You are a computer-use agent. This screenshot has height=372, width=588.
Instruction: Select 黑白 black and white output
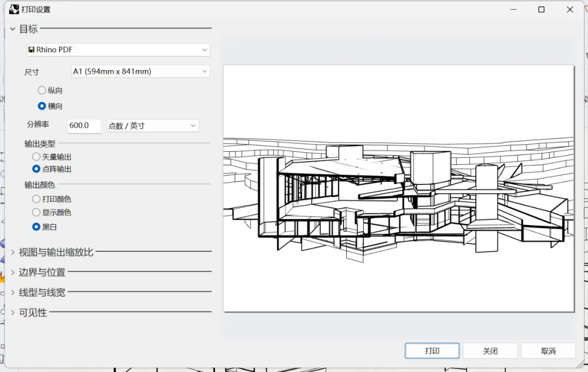pos(36,227)
